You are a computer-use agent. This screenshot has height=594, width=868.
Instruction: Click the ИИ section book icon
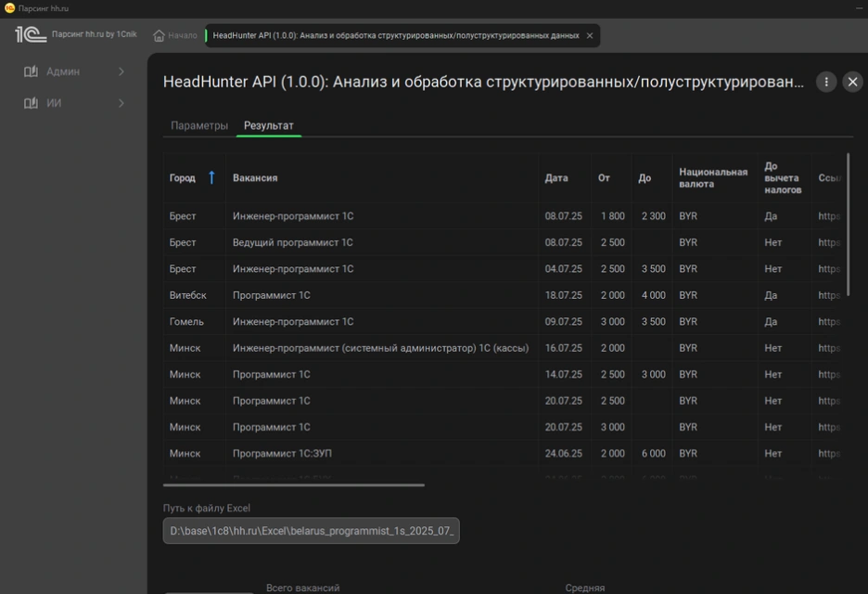point(31,103)
